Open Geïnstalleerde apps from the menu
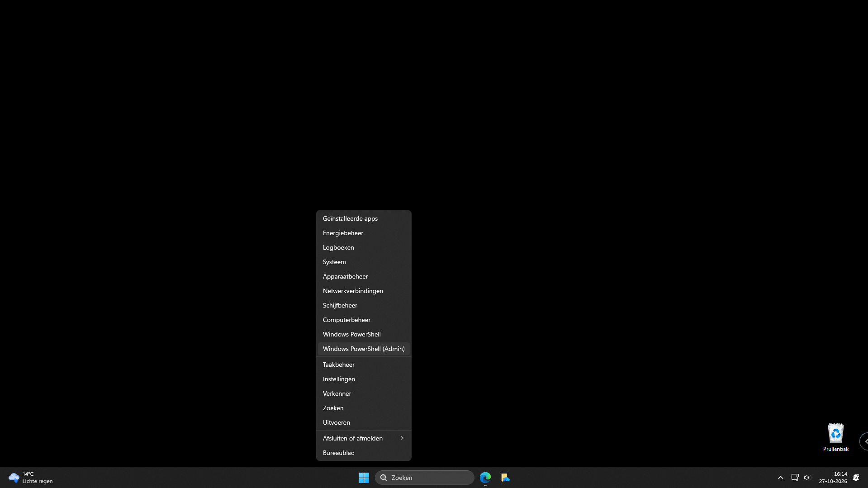868x488 pixels. pyautogui.click(x=364, y=218)
